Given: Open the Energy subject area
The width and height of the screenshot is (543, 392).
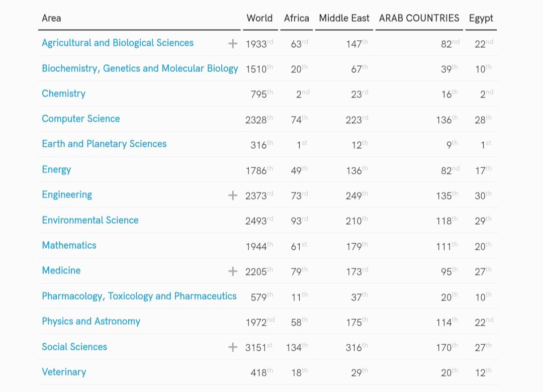Looking at the screenshot, I should click(56, 169).
